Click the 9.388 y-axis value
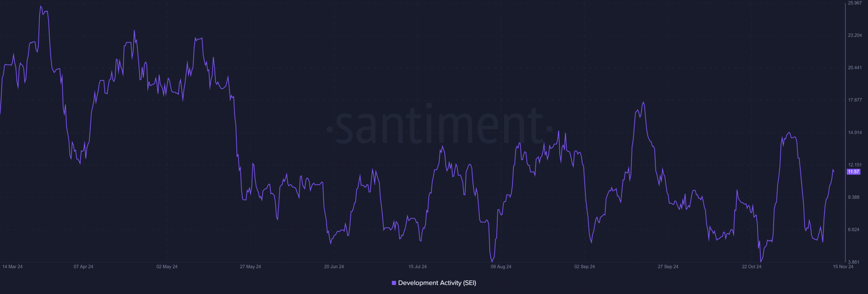Viewport: 868px width, 294px height. 854,197
